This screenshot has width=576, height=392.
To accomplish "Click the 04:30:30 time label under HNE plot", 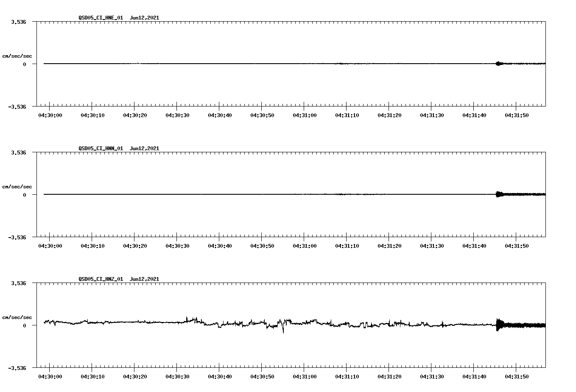I will [x=177, y=115].
